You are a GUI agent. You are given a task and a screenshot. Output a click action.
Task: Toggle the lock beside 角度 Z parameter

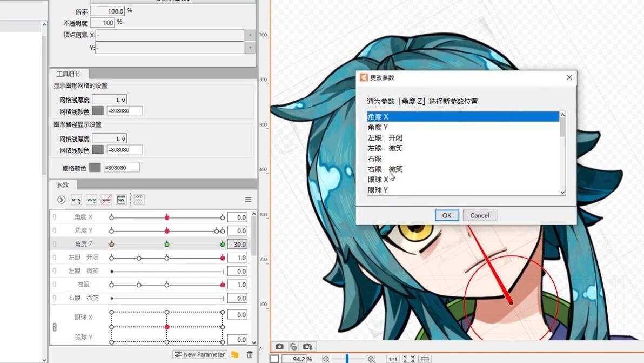click(54, 244)
